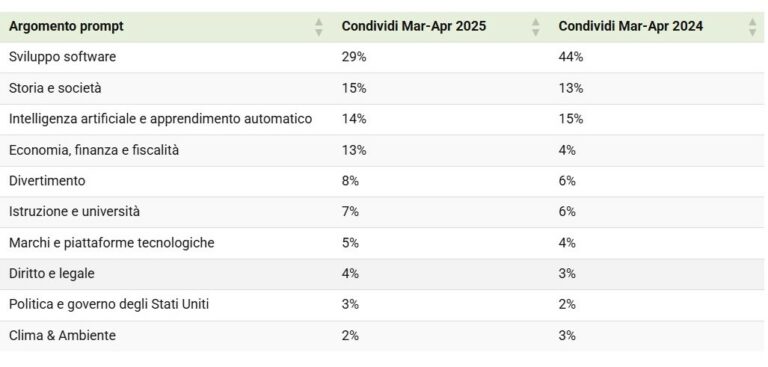Click the Sviluppo software row label

click(63, 57)
